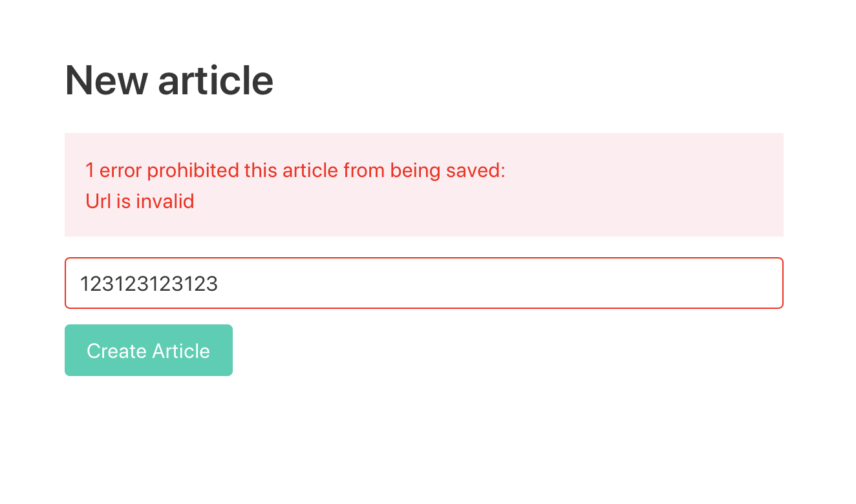Place cursor in the red-bordered text field
The height and width of the screenshot is (504, 856).
(x=423, y=283)
